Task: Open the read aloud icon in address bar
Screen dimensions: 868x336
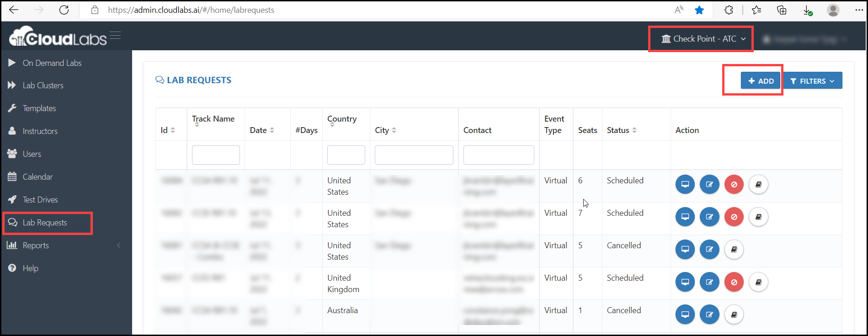Action: pyautogui.click(x=679, y=10)
